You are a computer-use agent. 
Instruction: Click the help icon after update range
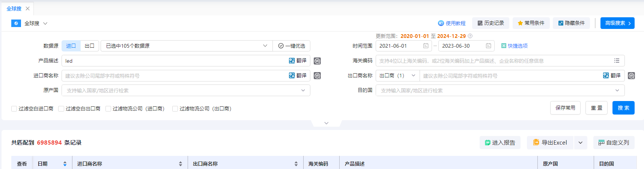[x=470, y=36]
